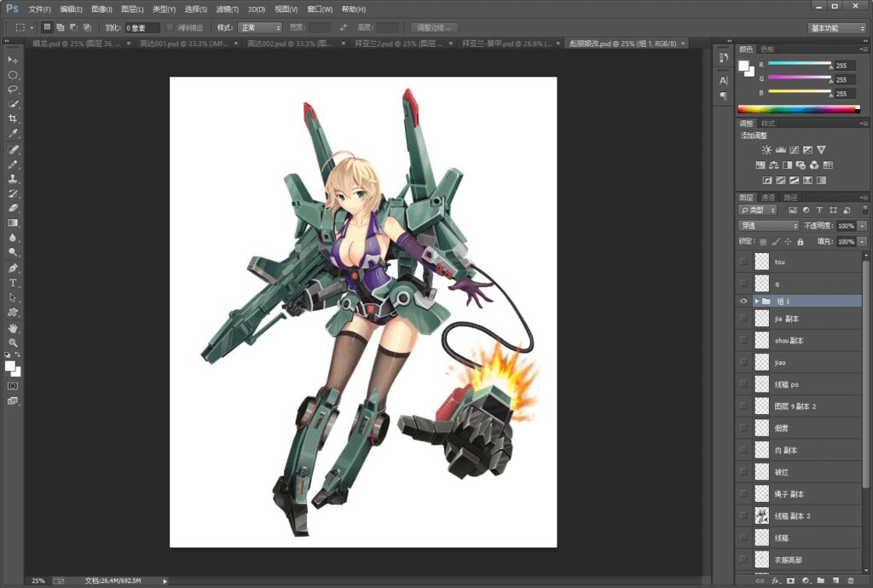Select the Gradient tool
The image size is (873, 588).
[x=12, y=222]
